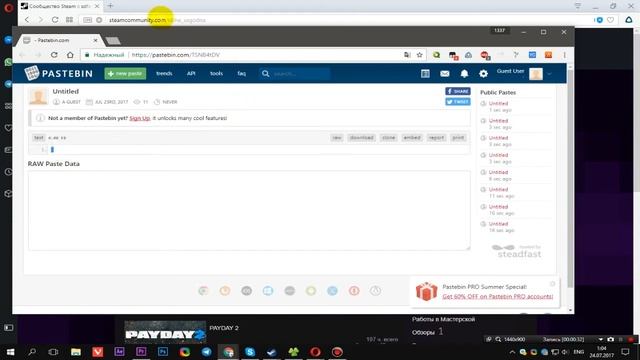
Task: Open the Chrome three-dot menu
Action: tap(564, 55)
